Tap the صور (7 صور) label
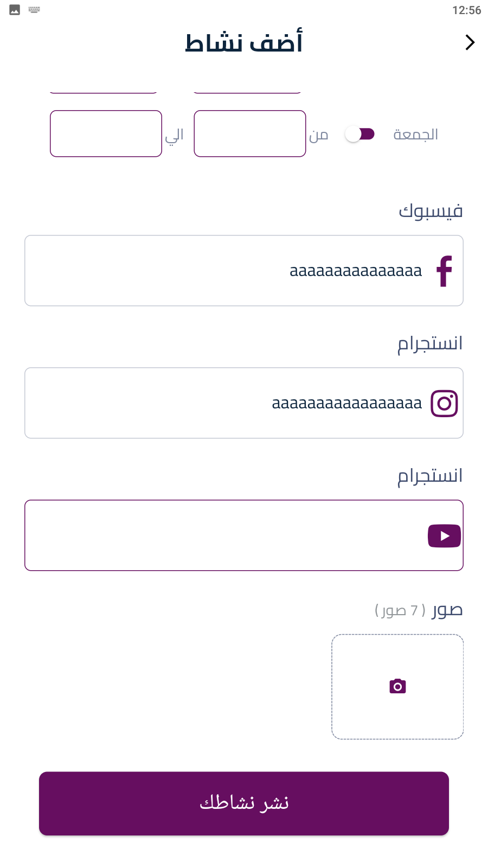The image size is (488, 868). tap(419, 610)
